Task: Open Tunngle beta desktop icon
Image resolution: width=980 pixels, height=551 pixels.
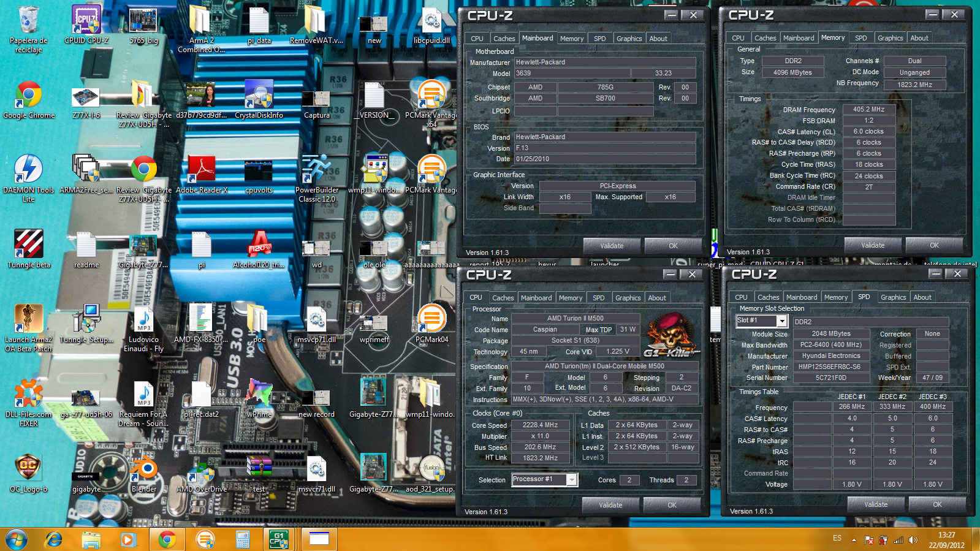Action: coord(29,249)
